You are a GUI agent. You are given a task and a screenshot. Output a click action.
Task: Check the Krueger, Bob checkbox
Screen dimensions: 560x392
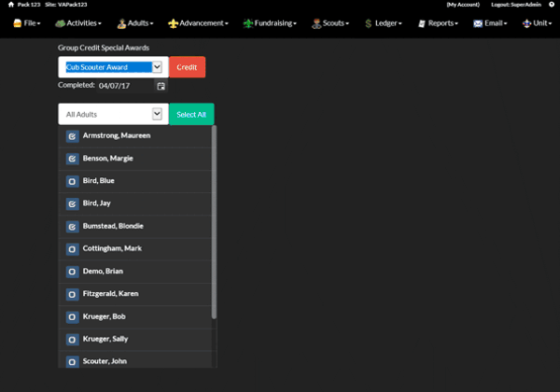coord(72,317)
